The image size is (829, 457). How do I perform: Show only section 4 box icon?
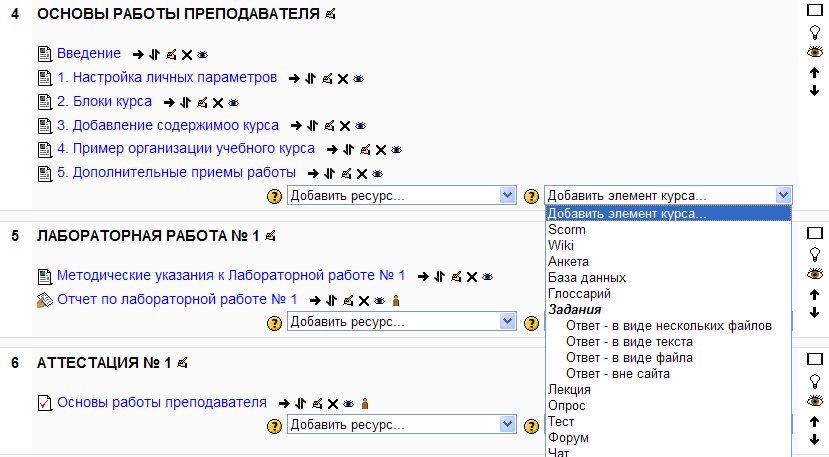[x=815, y=10]
